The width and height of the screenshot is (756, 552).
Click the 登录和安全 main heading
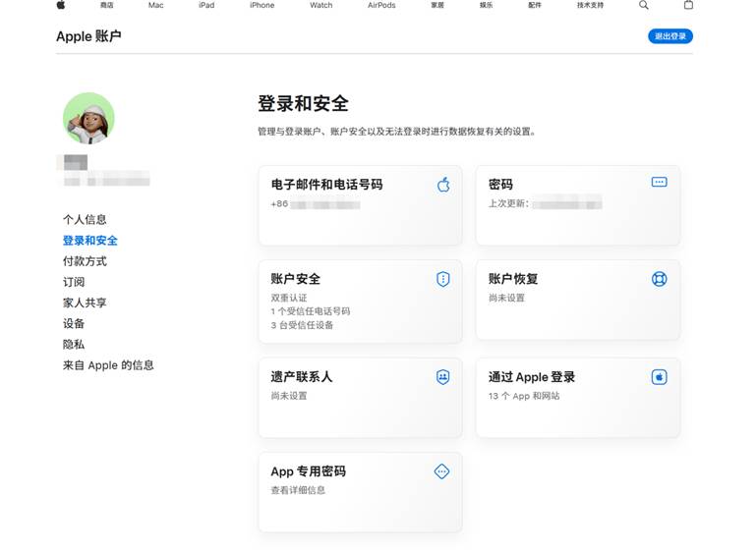click(303, 103)
